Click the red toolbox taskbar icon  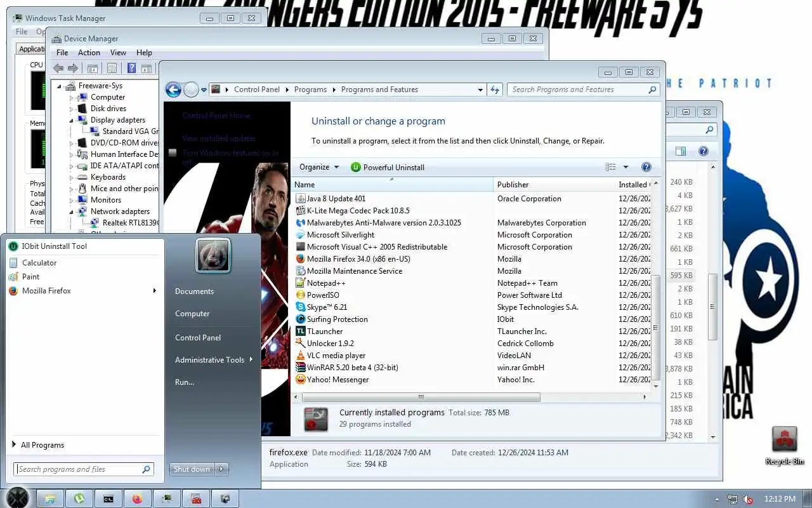coord(196,499)
